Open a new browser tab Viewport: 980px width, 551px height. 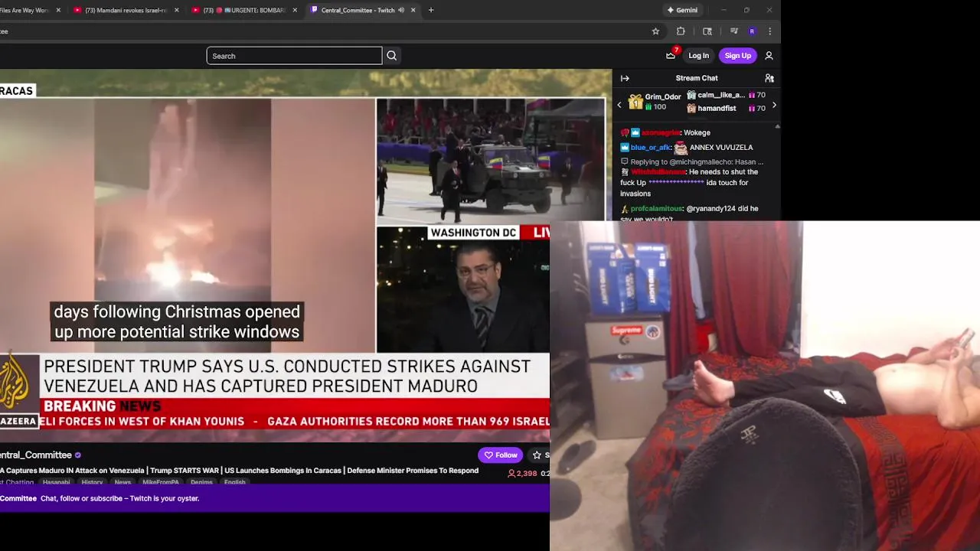click(x=431, y=10)
